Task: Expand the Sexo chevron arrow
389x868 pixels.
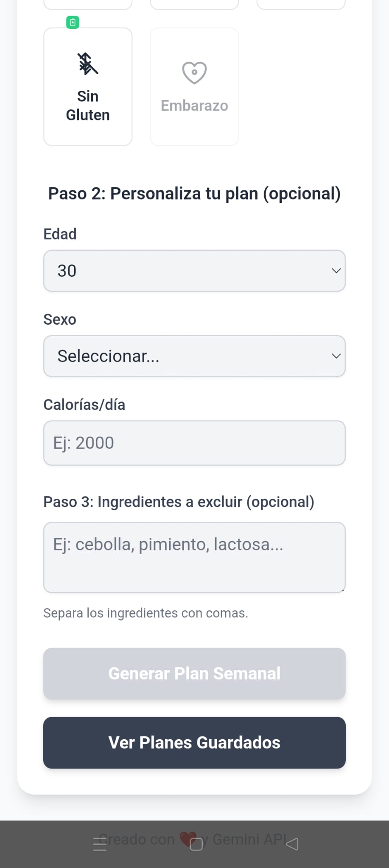Action: tap(336, 356)
